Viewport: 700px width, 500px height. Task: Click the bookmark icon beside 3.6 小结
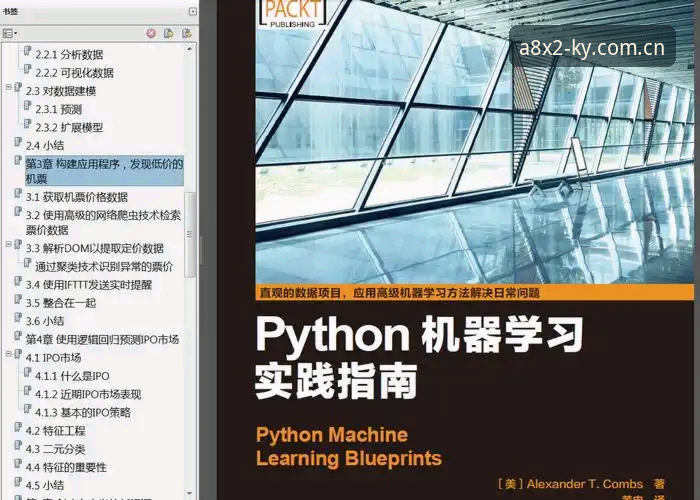[x=18, y=317]
